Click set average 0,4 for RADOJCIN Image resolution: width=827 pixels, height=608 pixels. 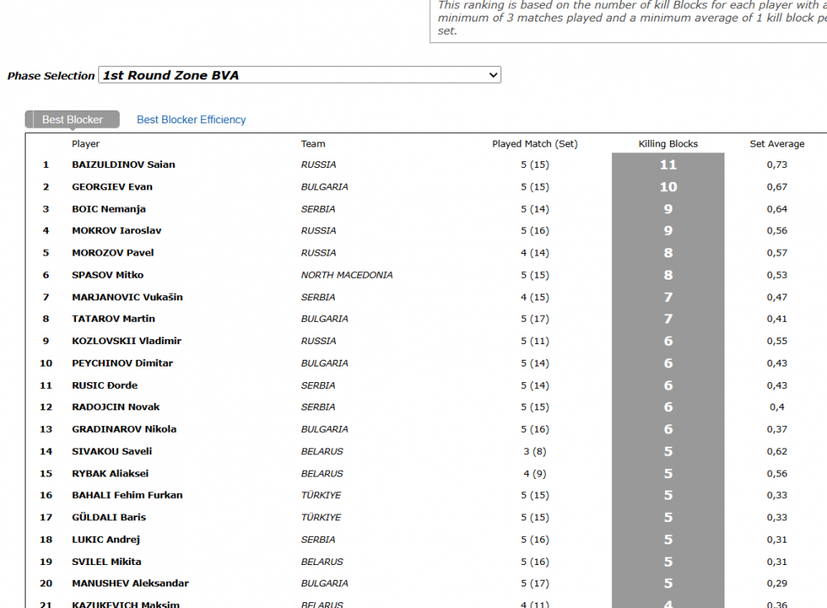(x=777, y=407)
